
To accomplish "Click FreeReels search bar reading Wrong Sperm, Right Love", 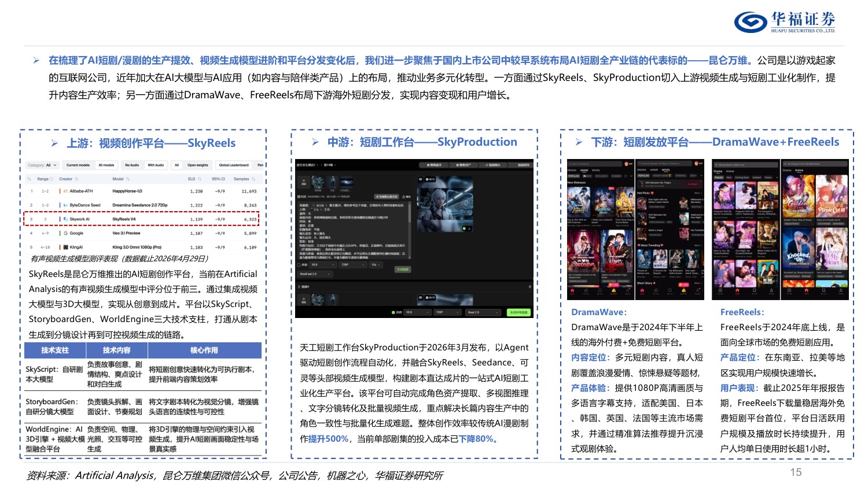I will click(x=746, y=165).
